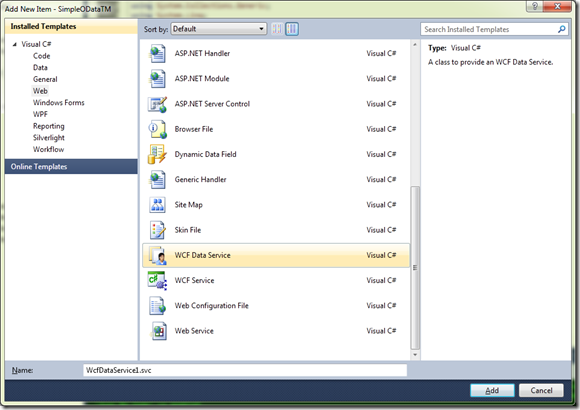This screenshot has height=410, width=580.
Task: Open the Online Templates section
Action: pos(71,167)
